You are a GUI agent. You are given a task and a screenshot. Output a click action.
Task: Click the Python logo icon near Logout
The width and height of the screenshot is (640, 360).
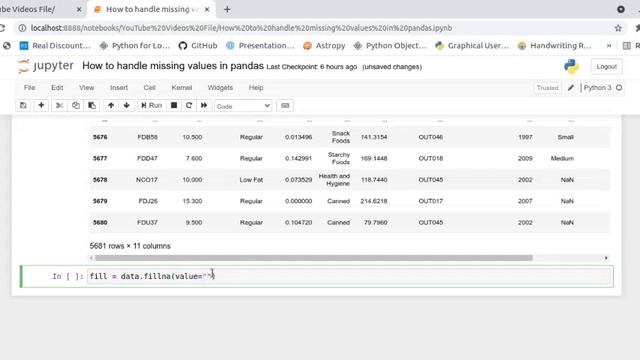click(x=571, y=66)
